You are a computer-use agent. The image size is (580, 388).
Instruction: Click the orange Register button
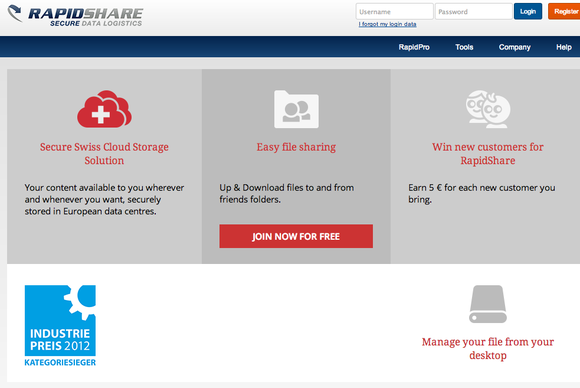click(564, 11)
